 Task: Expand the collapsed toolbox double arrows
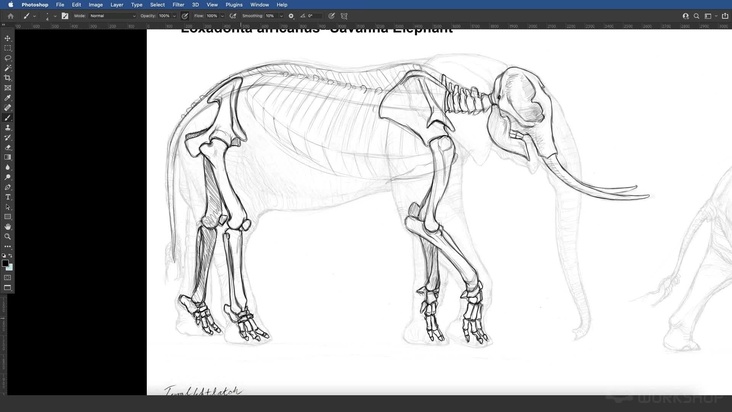tap(4, 26)
